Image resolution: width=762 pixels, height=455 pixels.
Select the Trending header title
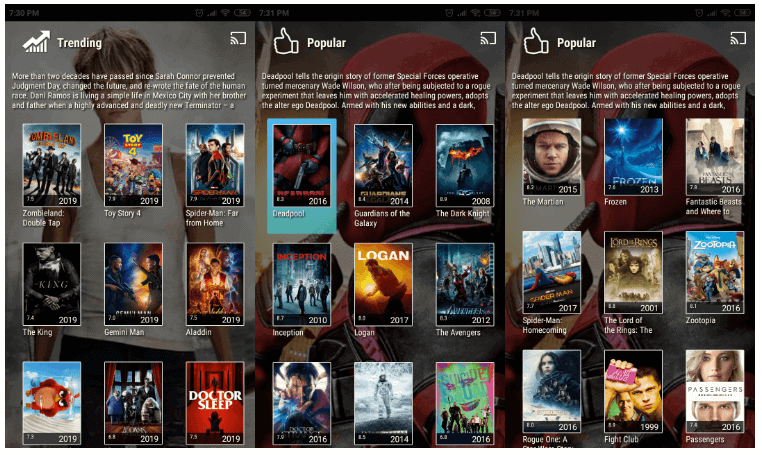(x=79, y=43)
